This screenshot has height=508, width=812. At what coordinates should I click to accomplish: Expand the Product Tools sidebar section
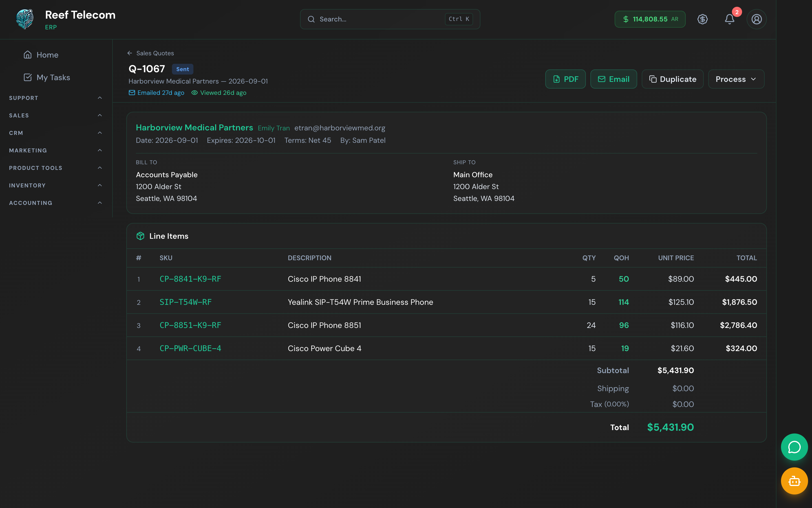pos(56,168)
